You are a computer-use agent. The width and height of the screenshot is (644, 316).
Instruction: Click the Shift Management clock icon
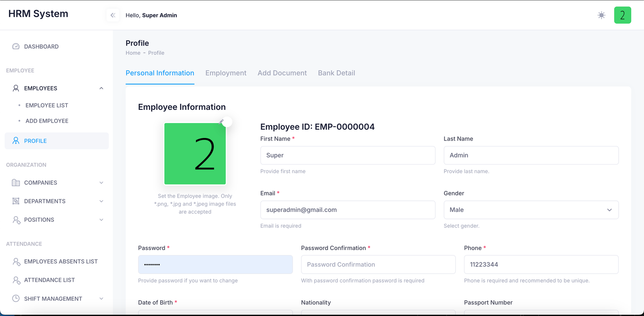pos(16,299)
